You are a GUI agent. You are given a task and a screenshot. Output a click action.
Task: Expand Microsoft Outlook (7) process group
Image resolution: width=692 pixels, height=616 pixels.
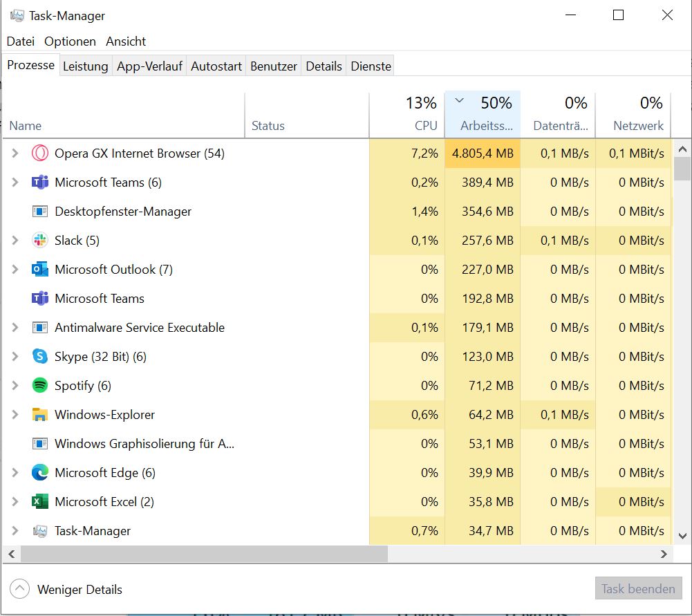pyautogui.click(x=15, y=269)
